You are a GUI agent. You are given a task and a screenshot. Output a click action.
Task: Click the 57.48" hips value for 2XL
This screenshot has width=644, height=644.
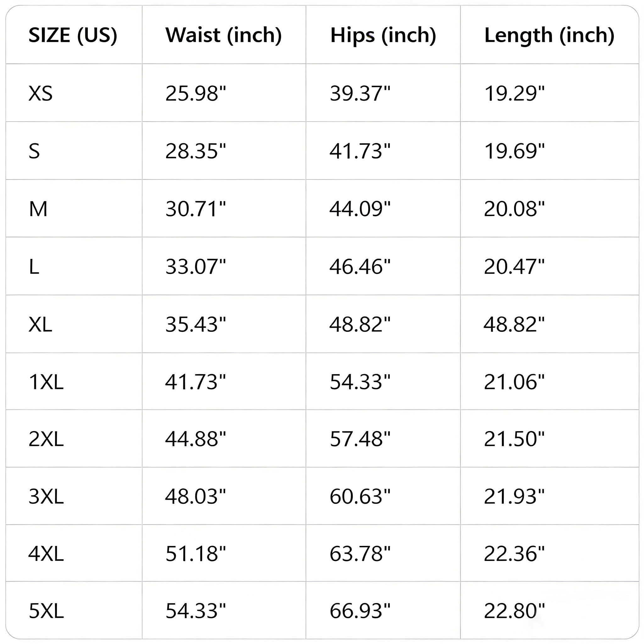360,439
